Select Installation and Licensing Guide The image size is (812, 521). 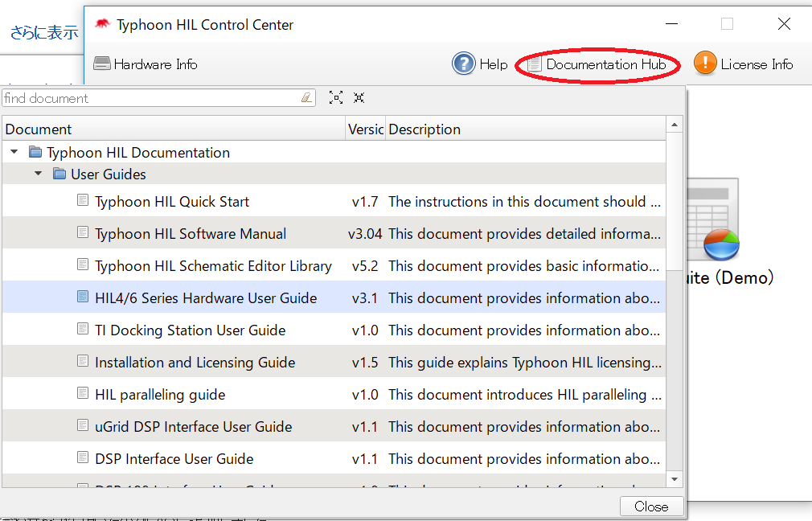(x=195, y=363)
